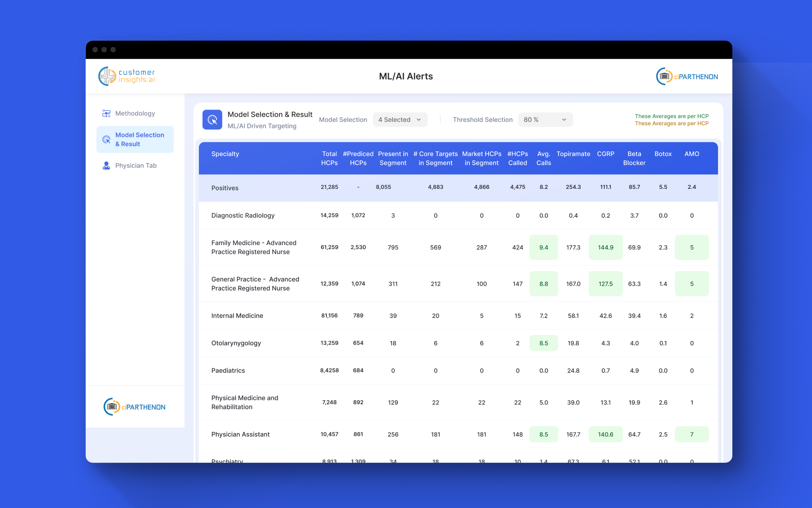Click the Avg. Calls column header
Screen dimensions: 812x508
(x=544, y=158)
